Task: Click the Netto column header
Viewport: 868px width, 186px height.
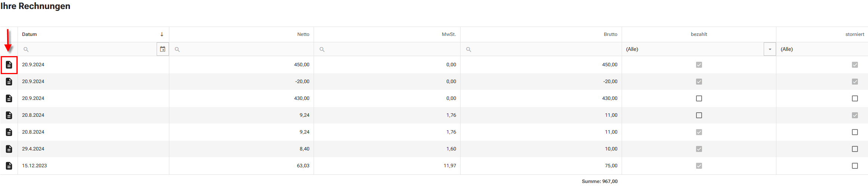Action: (x=303, y=34)
